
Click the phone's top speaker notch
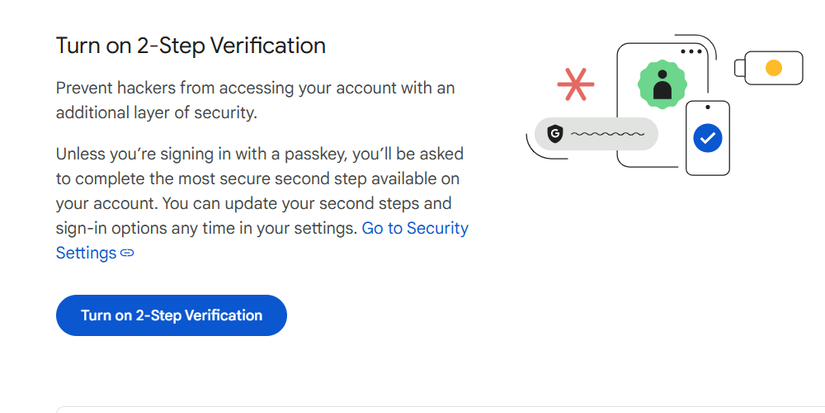click(x=708, y=106)
